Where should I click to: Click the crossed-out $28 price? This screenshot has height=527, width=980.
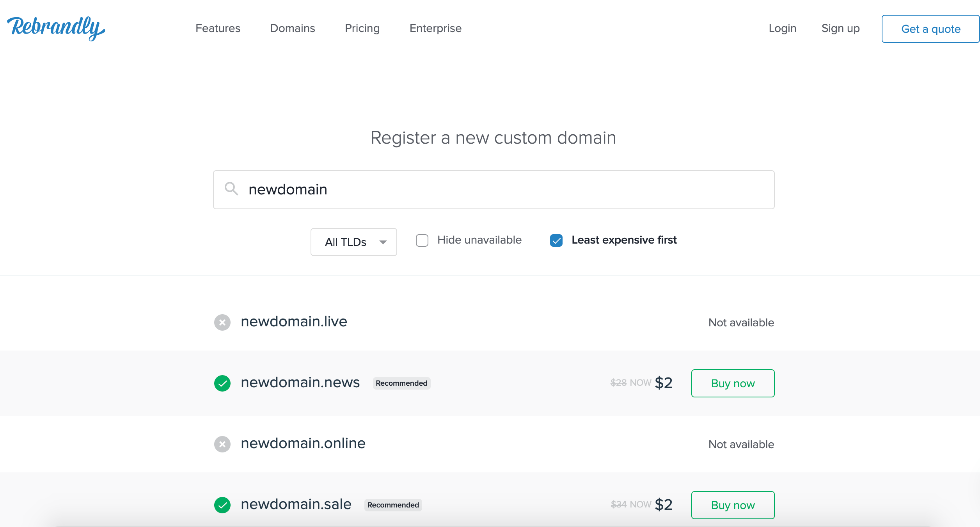(618, 383)
